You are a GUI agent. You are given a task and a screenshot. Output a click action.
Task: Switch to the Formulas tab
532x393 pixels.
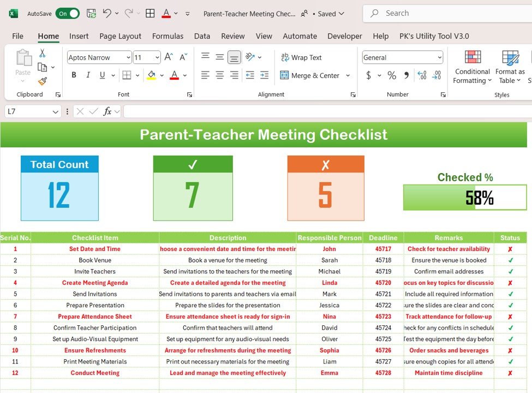(168, 36)
